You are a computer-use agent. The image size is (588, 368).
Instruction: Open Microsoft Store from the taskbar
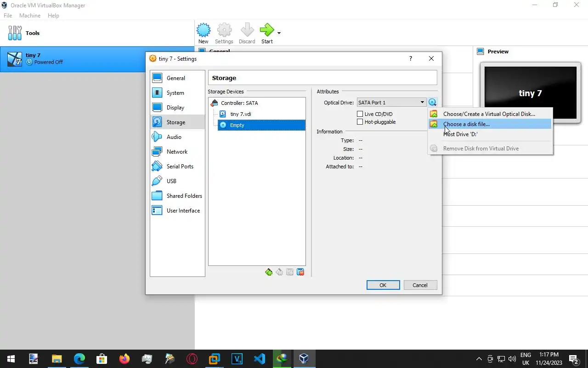pos(102,359)
